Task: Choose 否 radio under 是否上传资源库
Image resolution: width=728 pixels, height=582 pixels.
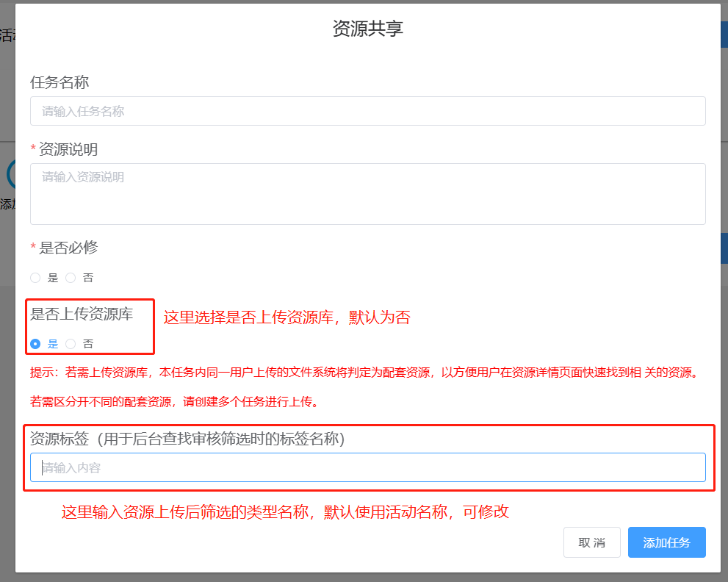Action: (71, 343)
